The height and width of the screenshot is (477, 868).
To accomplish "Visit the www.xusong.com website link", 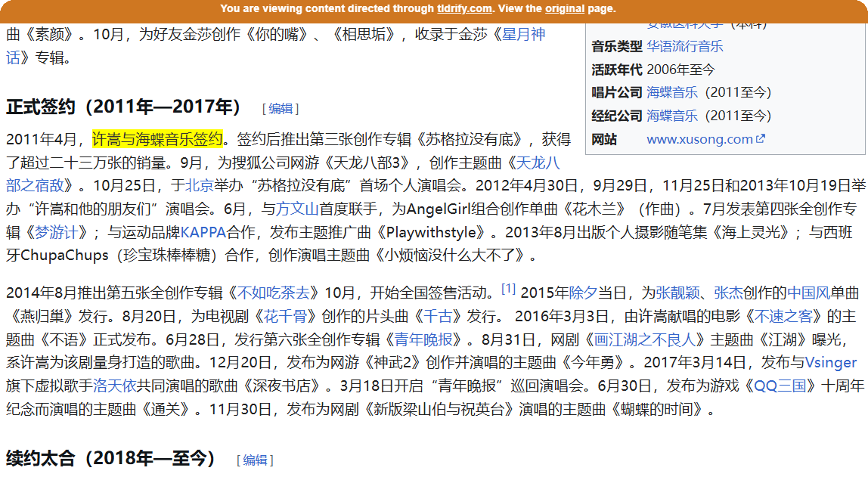I will 699,139.
